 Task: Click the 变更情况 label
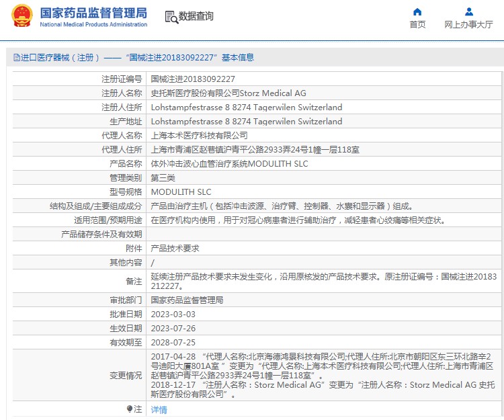126,376
